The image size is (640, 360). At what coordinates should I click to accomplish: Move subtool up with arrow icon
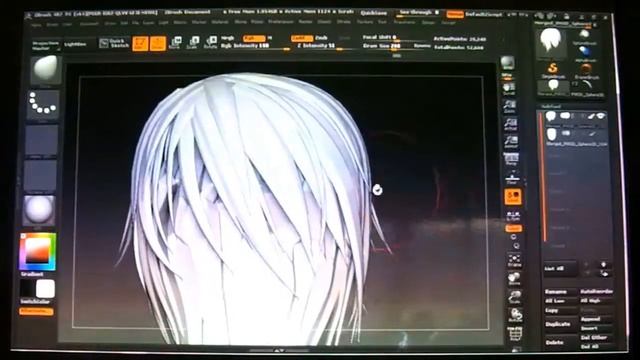603,264
